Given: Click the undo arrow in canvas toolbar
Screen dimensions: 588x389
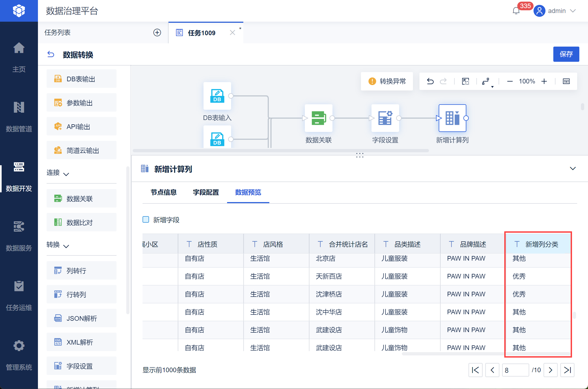Looking at the screenshot, I should click(430, 81).
